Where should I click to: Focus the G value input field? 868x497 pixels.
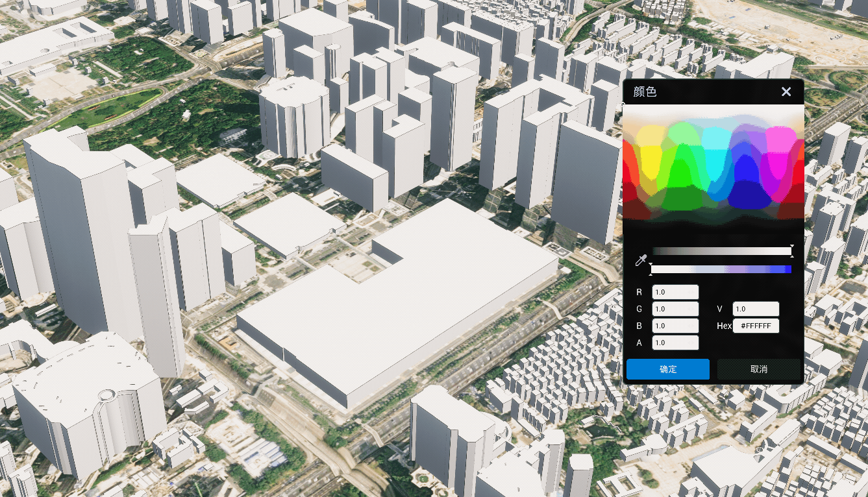click(675, 309)
